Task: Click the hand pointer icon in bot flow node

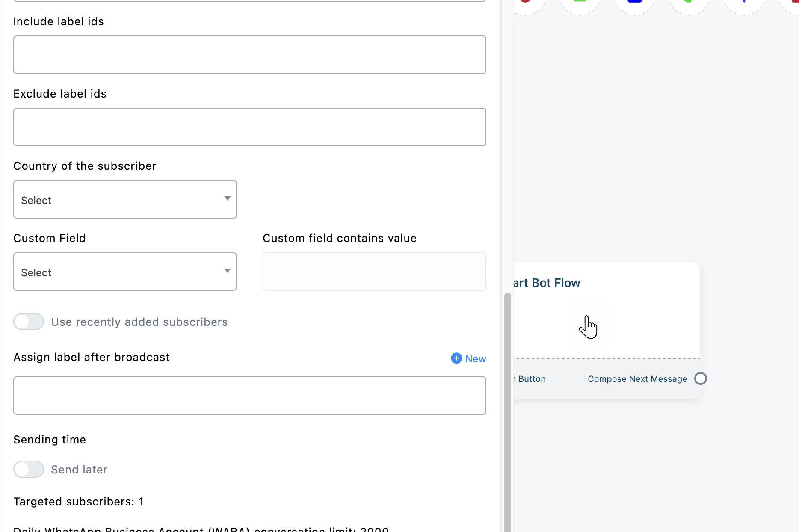Action: click(x=588, y=327)
